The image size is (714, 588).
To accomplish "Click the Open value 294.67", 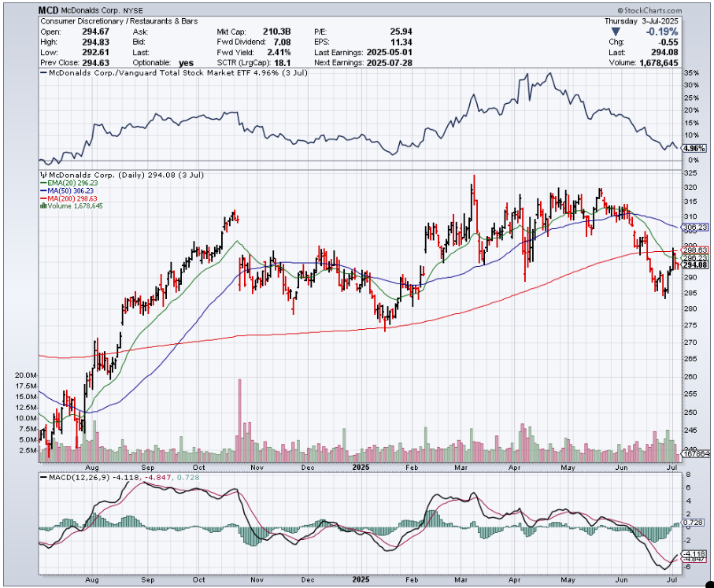I will (95, 31).
